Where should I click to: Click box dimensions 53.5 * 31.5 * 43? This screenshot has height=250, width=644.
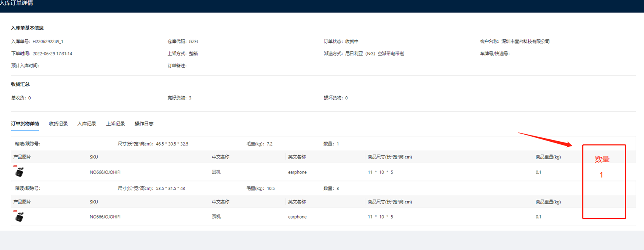click(x=170, y=189)
